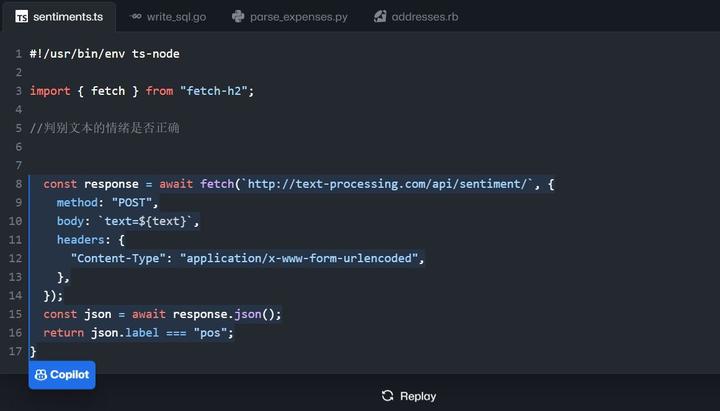Viewport: 720px width, 411px height.
Task: Click the Ruby icon on addresses.rb tab
Action: 380,17
